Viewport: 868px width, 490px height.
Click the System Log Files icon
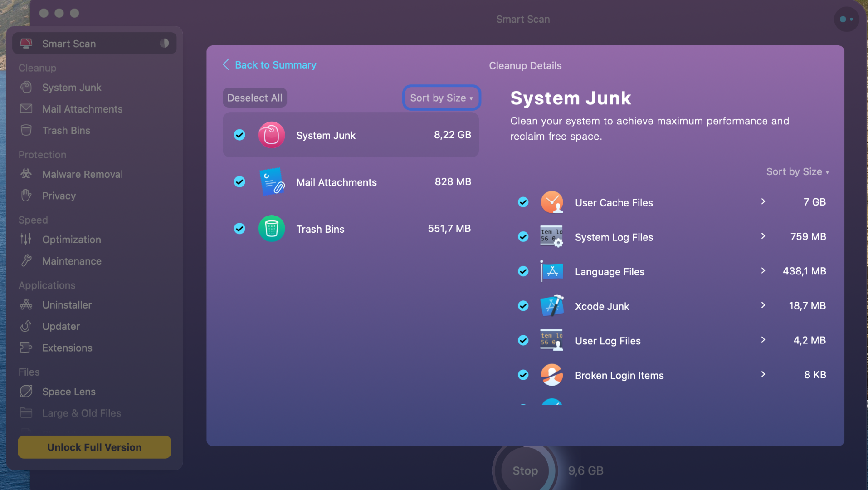[552, 237]
